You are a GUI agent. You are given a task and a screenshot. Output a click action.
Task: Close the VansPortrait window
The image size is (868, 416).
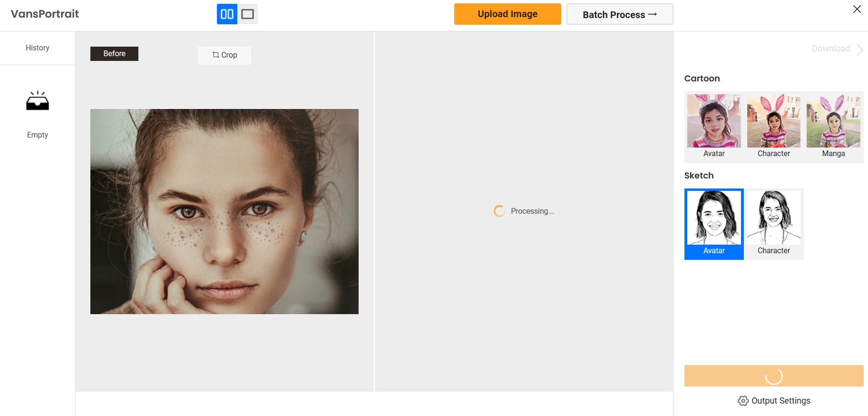tap(857, 9)
